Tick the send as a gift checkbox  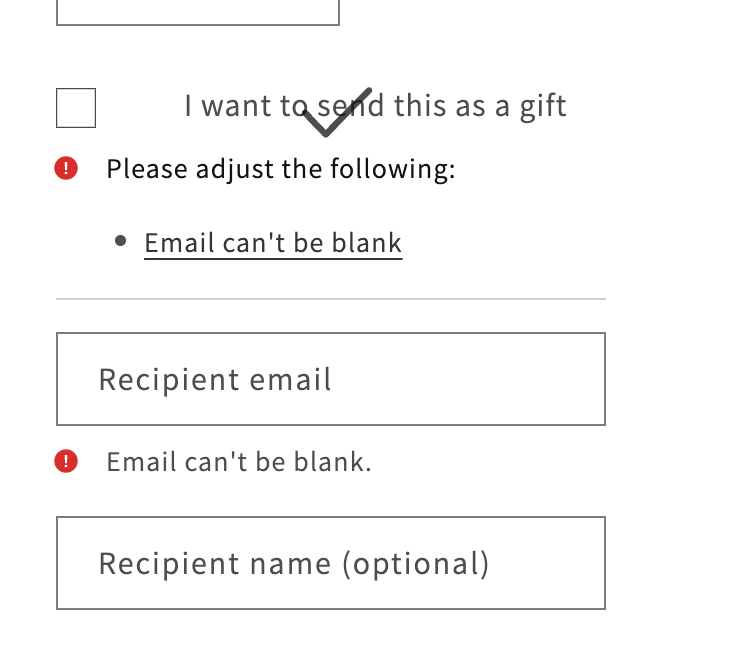click(x=76, y=108)
